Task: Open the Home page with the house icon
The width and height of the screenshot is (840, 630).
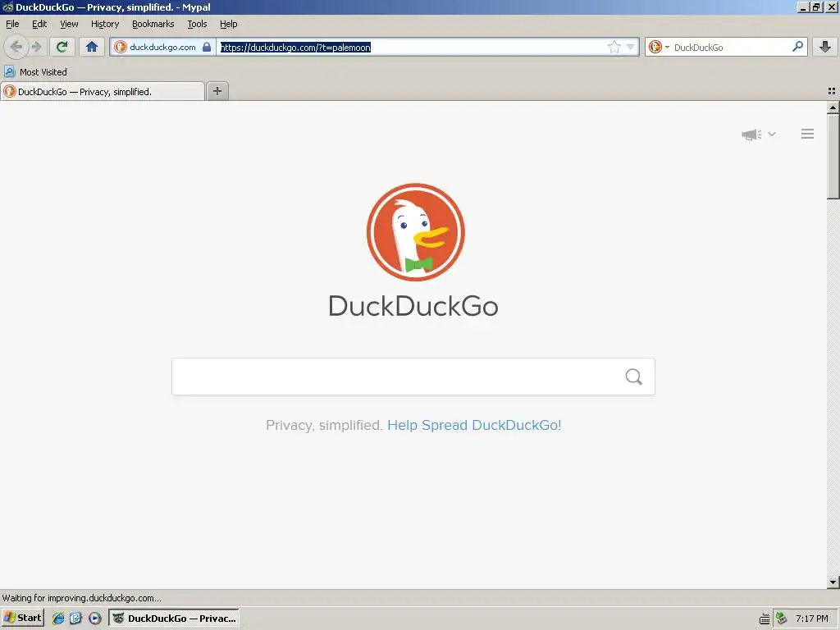Action: coord(92,47)
